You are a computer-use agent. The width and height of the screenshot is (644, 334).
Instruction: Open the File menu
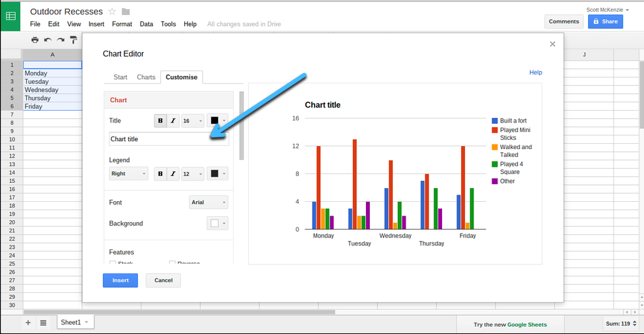coord(35,24)
